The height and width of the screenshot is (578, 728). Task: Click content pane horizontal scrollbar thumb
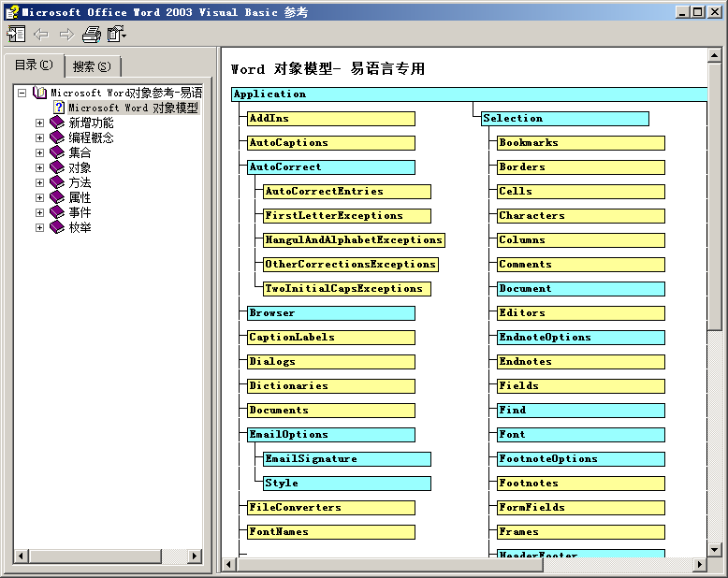[389, 565]
